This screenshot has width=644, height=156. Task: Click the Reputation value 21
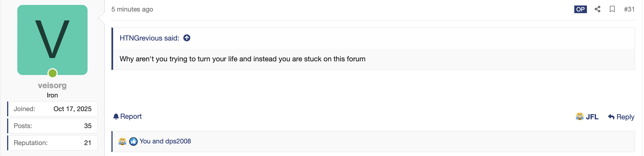(88, 143)
